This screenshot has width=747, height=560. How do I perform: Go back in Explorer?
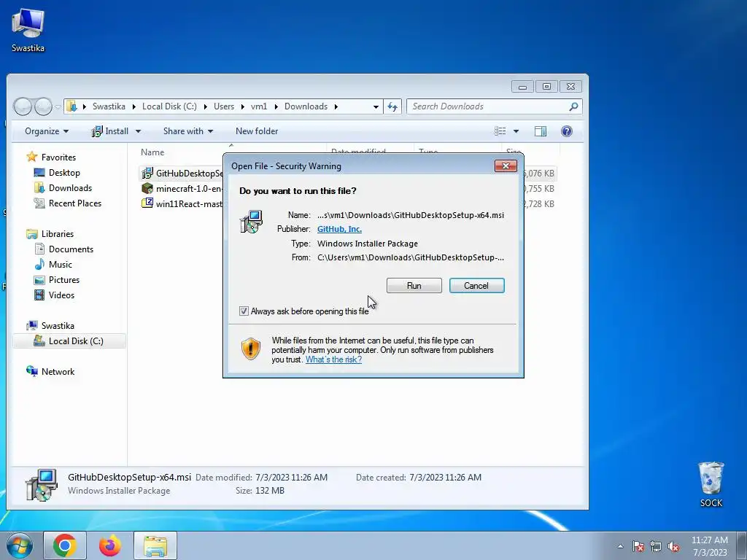pos(23,106)
